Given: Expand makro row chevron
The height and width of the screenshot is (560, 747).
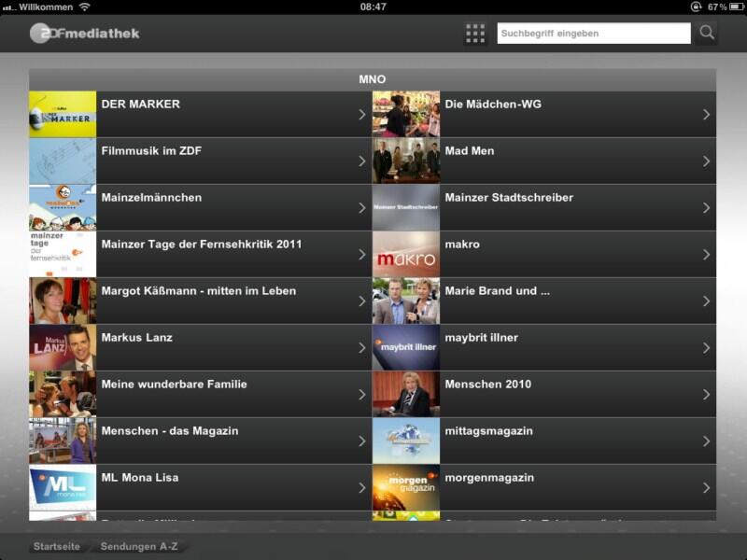Looking at the screenshot, I should coord(706,254).
